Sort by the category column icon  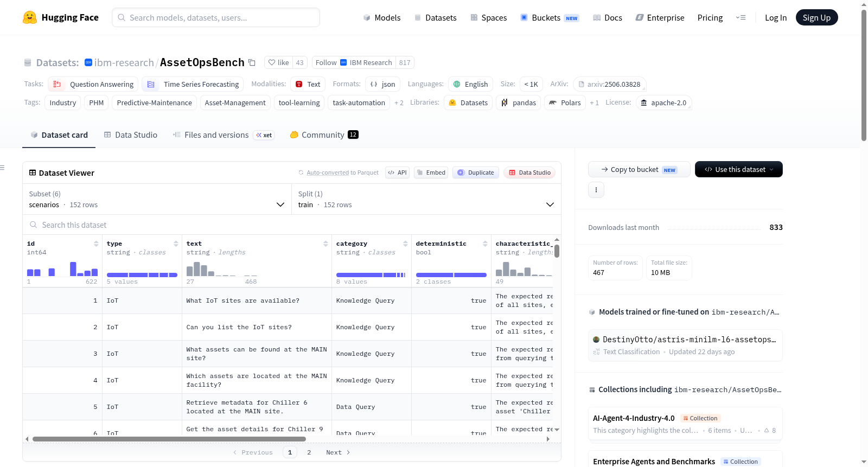point(405,244)
